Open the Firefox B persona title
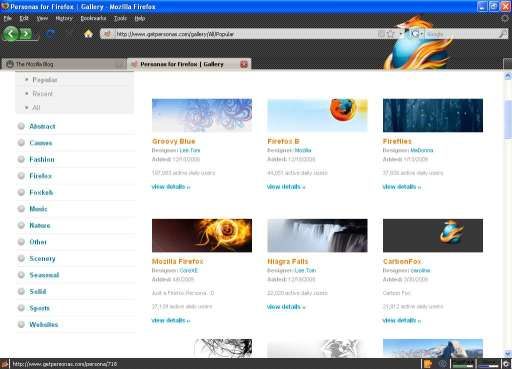 (284, 141)
